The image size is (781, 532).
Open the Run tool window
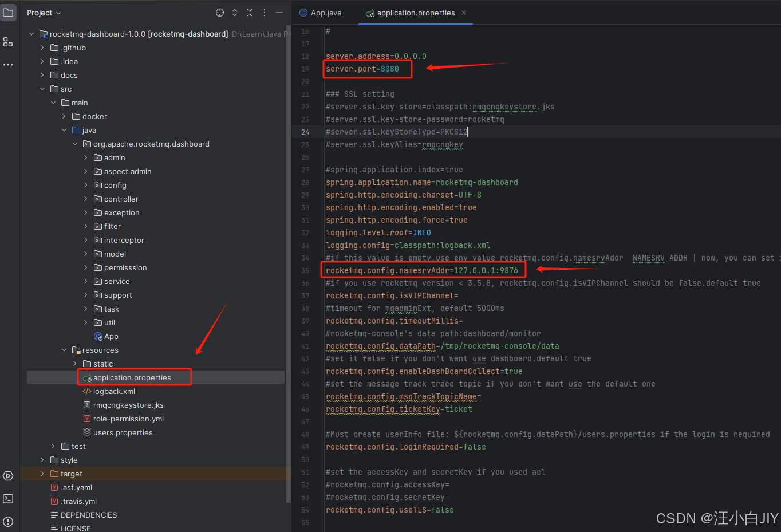click(x=7, y=476)
